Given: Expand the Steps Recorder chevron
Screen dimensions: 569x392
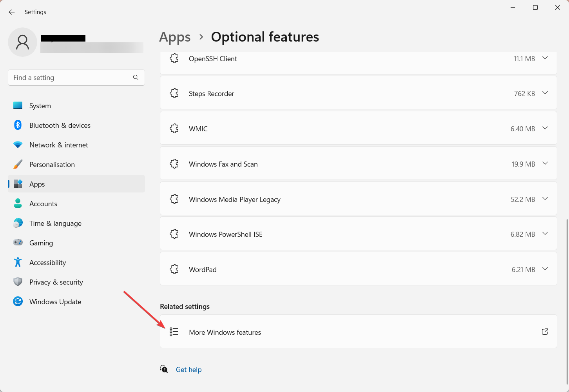Looking at the screenshot, I should click(545, 93).
